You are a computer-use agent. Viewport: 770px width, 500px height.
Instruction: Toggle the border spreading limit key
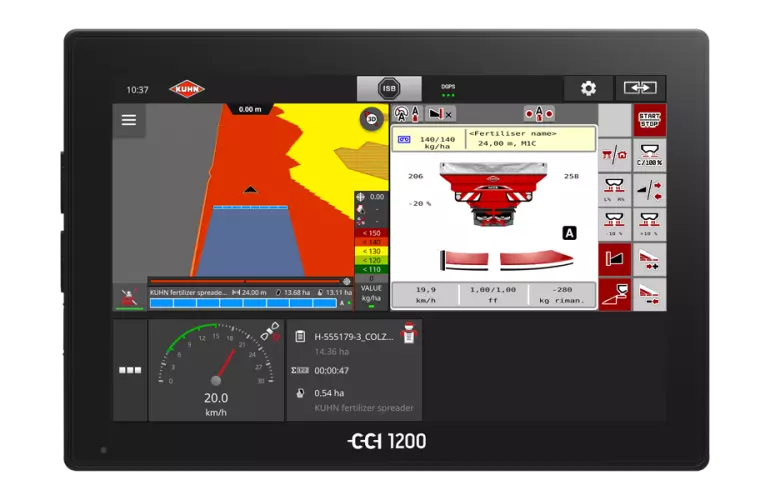click(x=615, y=259)
